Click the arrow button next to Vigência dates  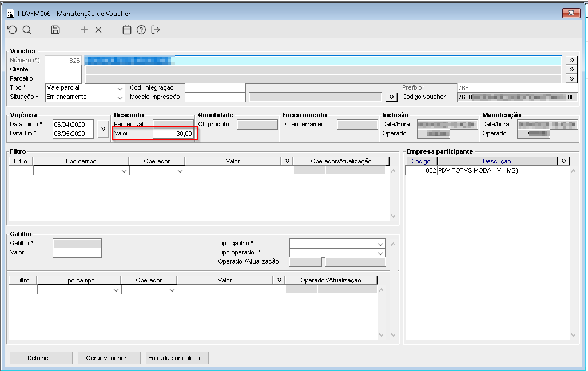[103, 129]
